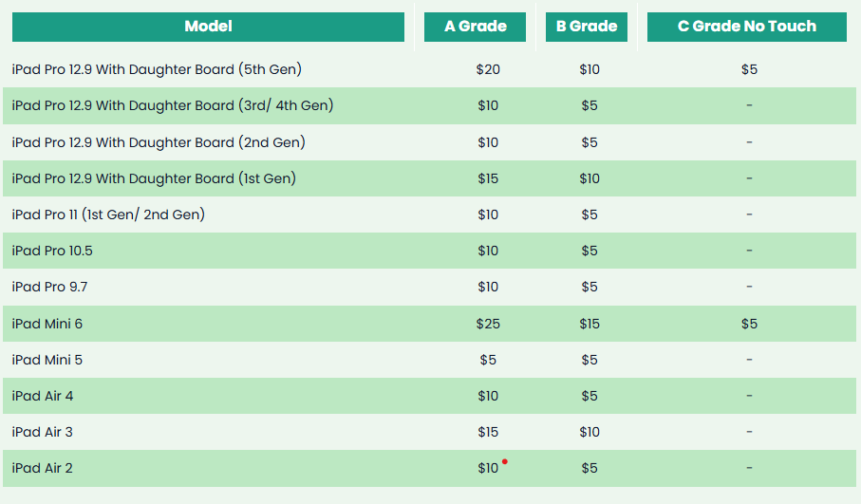Screen dimensions: 861x504
Task: Click the iPad Mini 5 model name
Action: 47,360
